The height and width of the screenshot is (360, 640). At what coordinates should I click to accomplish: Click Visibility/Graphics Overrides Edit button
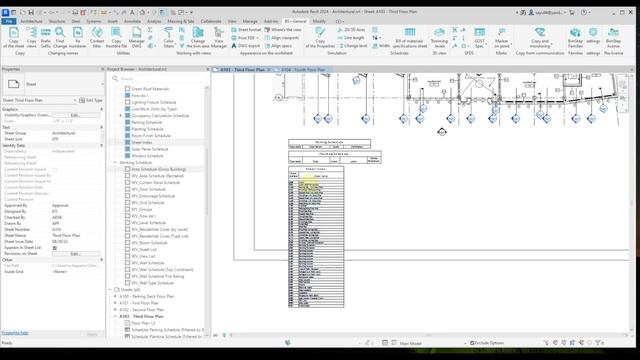click(76, 115)
